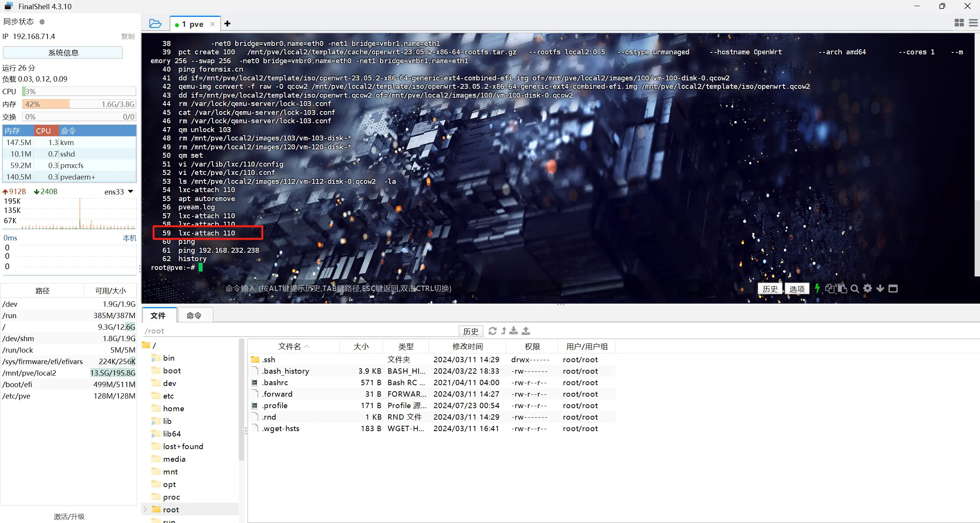Open the hamburger main menu
The height and width of the screenshot is (523, 980).
coord(973,23)
